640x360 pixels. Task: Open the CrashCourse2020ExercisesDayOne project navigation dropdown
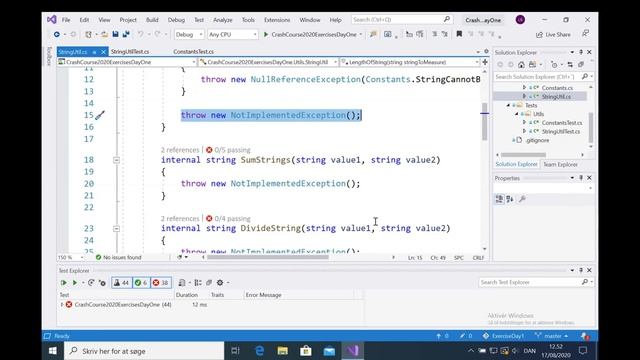[x=127, y=62]
